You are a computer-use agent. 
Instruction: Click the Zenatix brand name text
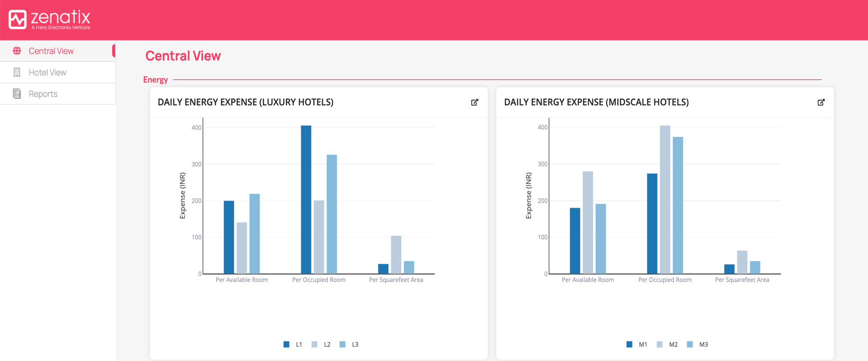click(x=60, y=18)
